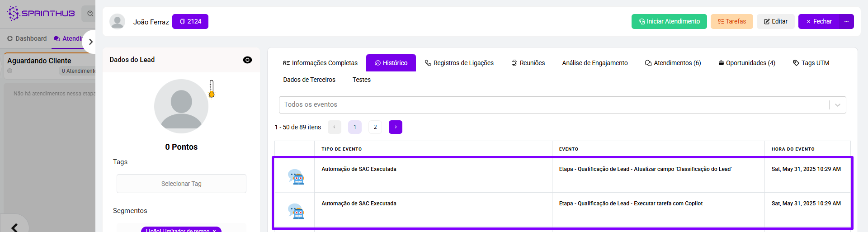
Task: Click the Tarefas button
Action: [731, 22]
